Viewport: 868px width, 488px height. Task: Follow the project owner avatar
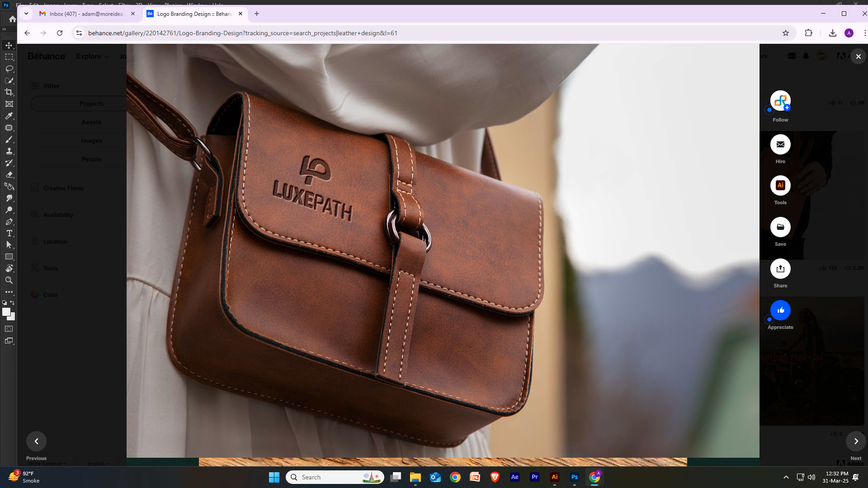[780, 101]
